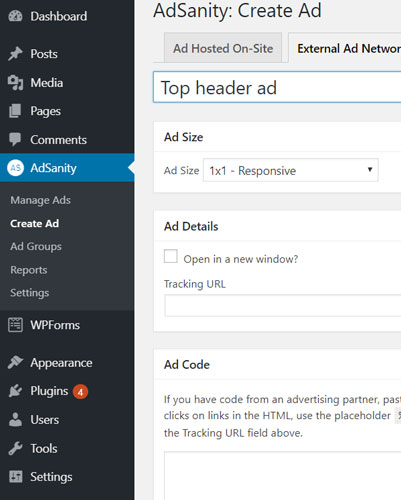Go to Create Ad submenu link

(x=35, y=223)
